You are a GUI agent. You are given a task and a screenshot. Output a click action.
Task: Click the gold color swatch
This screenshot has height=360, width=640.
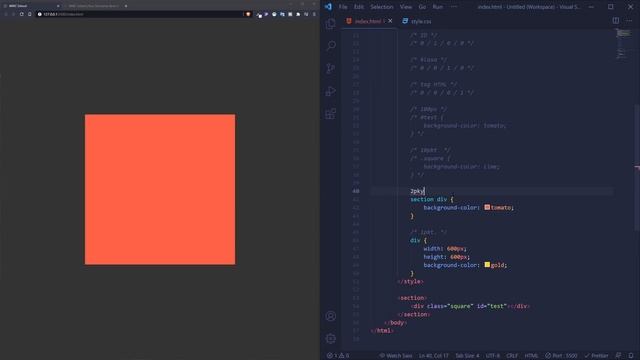pyautogui.click(x=487, y=265)
